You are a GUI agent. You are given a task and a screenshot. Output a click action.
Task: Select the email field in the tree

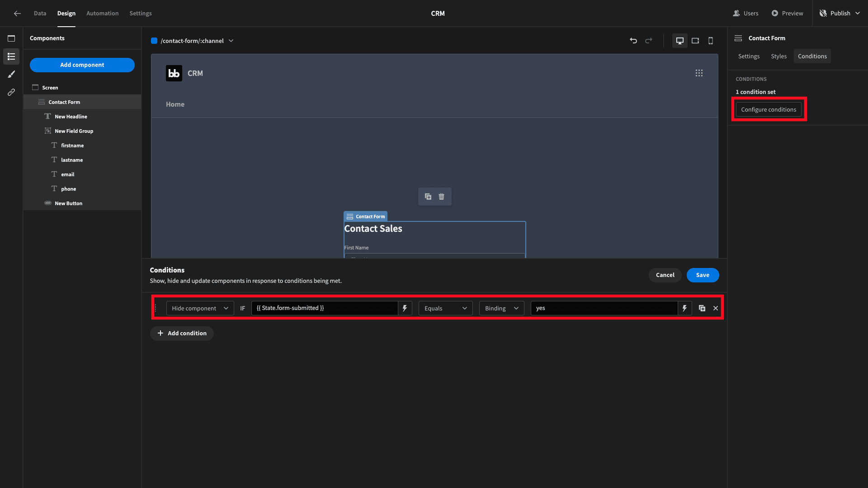pos(82,174)
